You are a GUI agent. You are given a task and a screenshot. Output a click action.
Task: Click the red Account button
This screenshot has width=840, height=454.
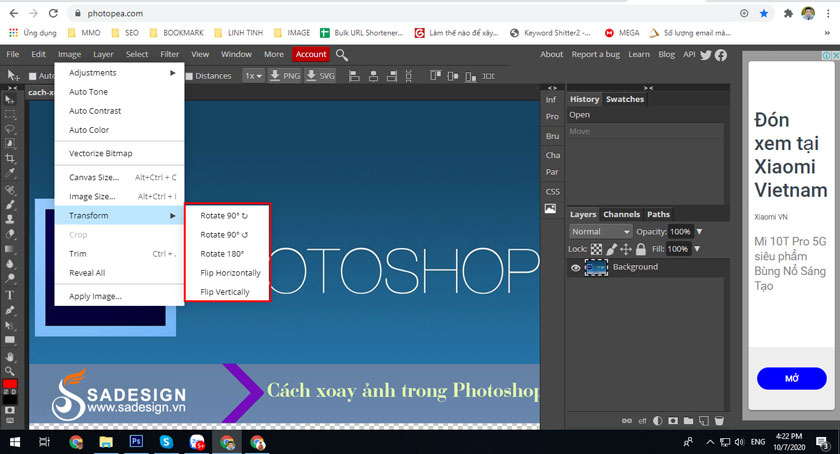point(311,54)
